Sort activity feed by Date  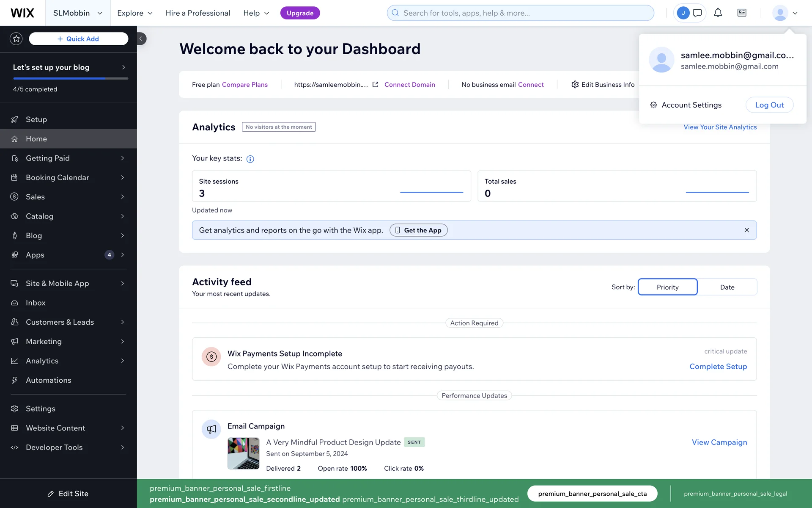[x=727, y=287]
